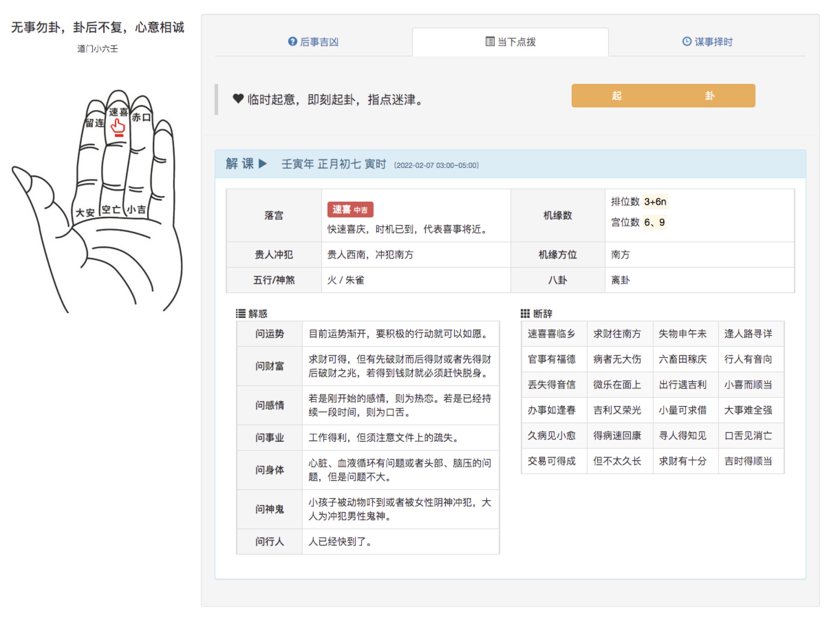The width and height of the screenshot is (840, 631).
Task: Click the 排位数 3+6n highlighted value
Action: [x=655, y=202]
